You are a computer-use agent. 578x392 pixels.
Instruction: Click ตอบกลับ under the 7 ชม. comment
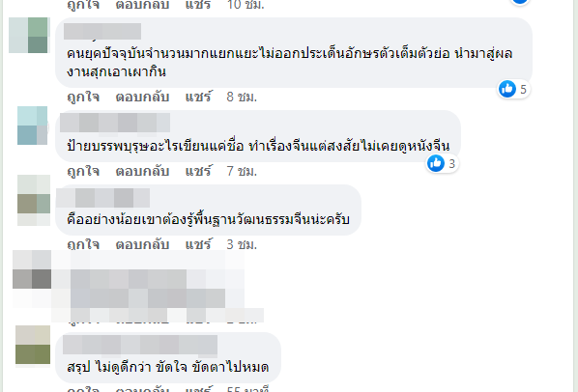(142, 171)
